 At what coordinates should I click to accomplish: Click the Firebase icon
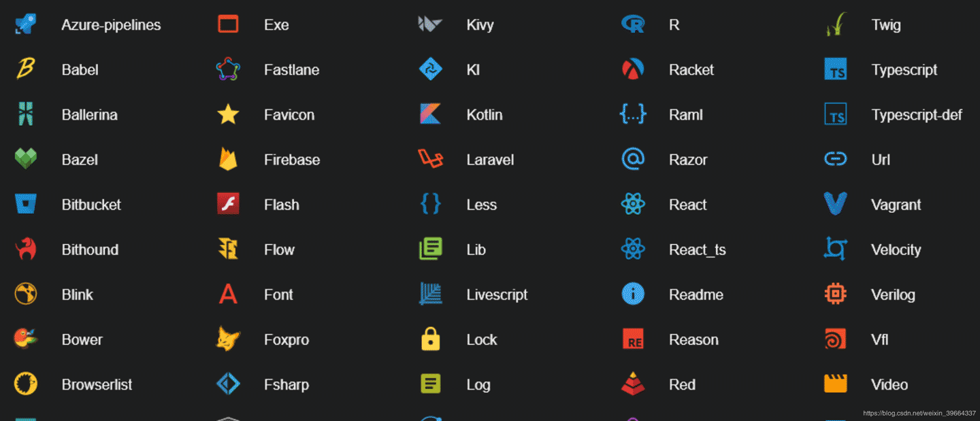pyautogui.click(x=227, y=159)
